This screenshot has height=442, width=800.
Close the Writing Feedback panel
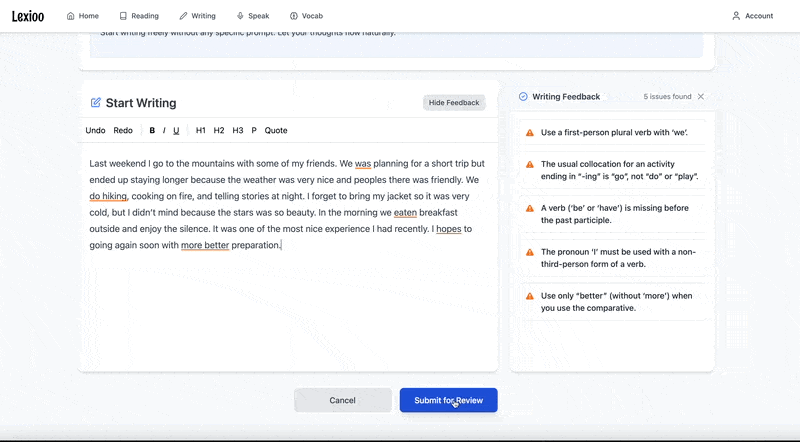[x=701, y=96]
